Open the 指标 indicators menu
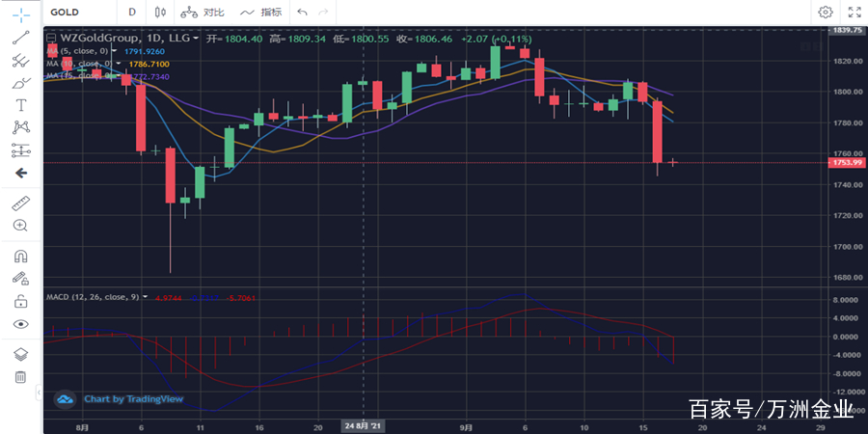Image resolution: width=868 pixels, height=434 pixels. [x=262, y=13]
